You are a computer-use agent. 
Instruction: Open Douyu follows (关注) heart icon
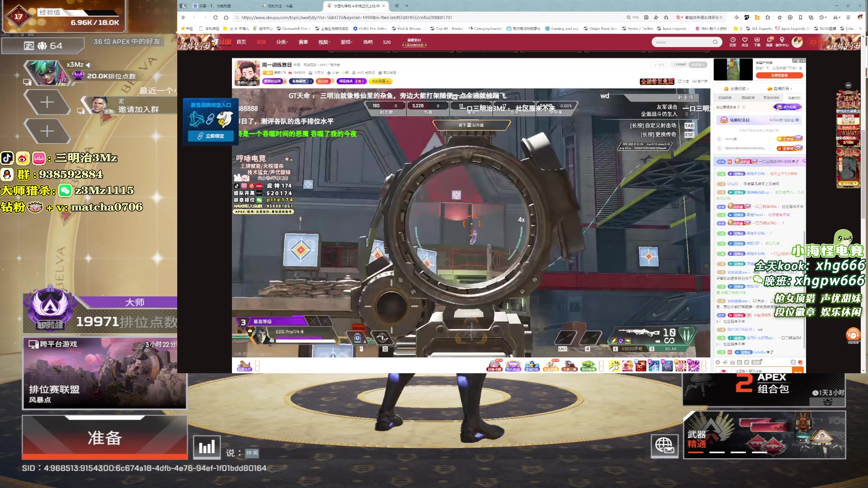[x=745, y=42]
